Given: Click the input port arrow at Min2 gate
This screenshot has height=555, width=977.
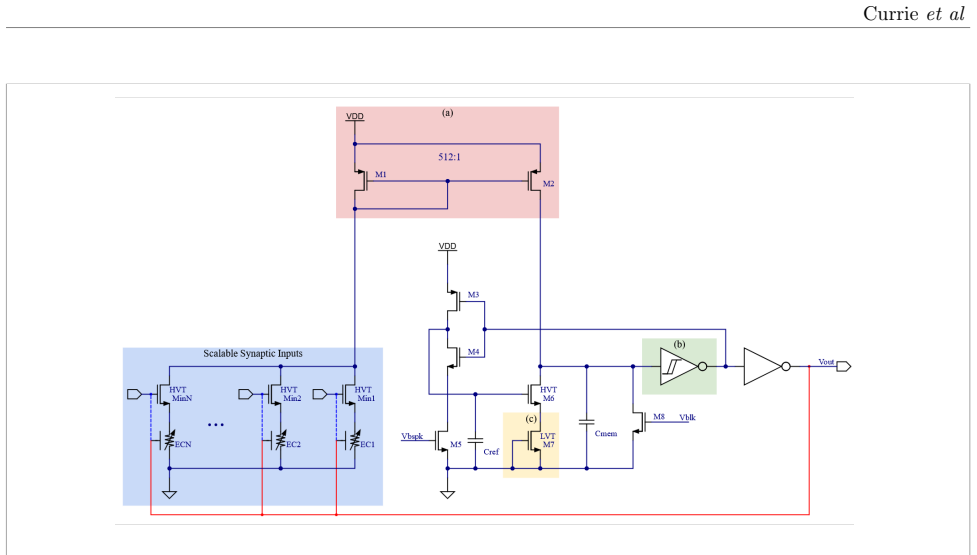Looking at the screenshot, I should pyautogui.click(x=246, y=394).
